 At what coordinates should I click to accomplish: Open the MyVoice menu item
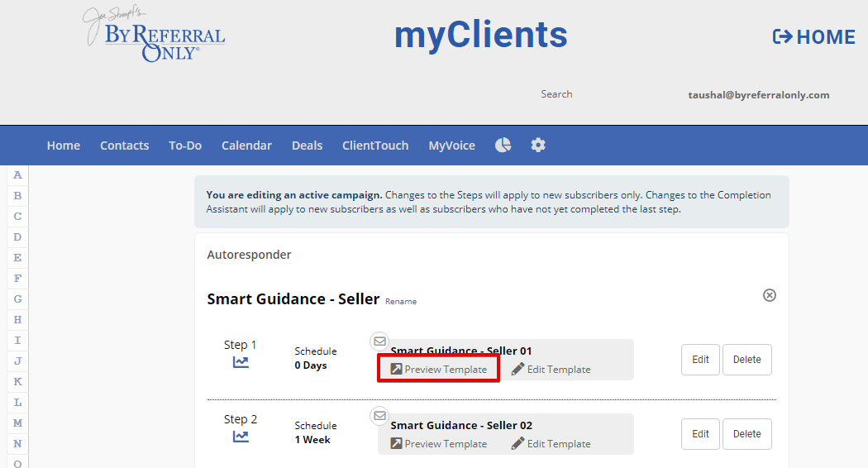click(451, 145)
